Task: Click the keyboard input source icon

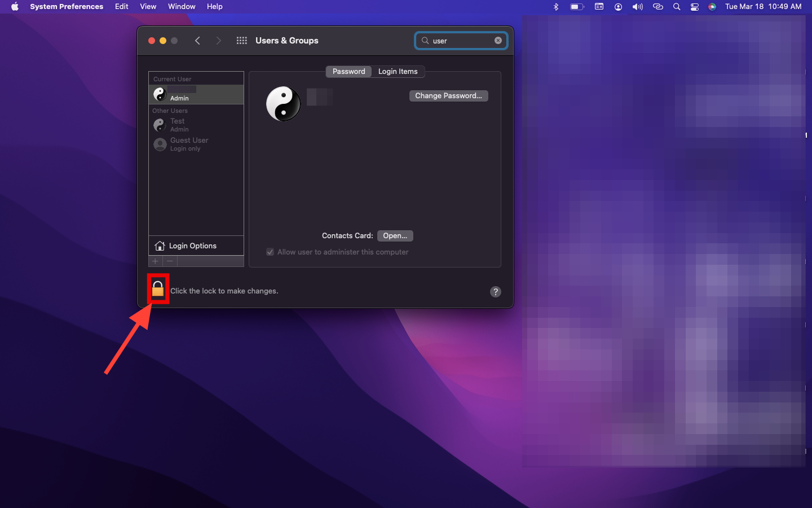Action: [599, 7]
